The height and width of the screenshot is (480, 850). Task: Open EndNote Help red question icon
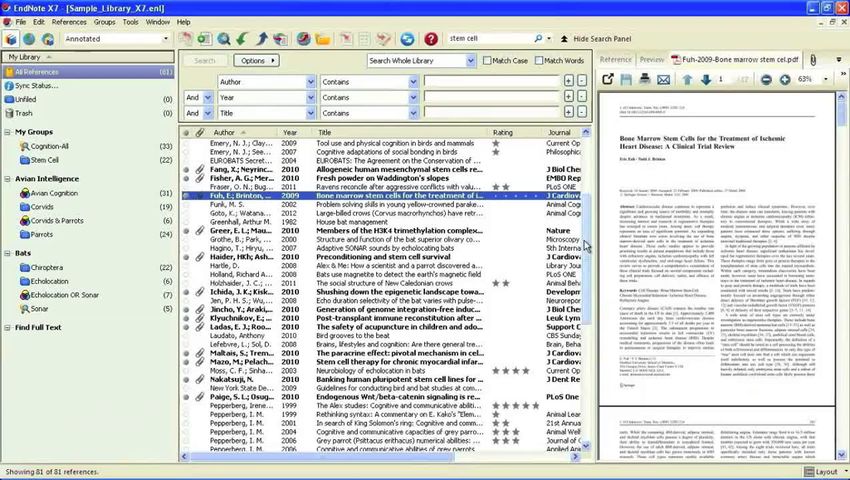coord(431,39)
